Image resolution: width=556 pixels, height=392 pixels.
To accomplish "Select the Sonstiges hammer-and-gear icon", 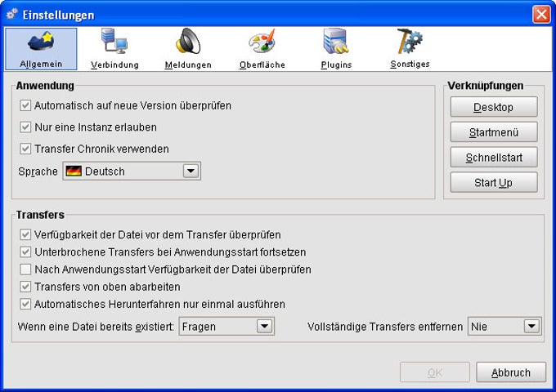I will [x=410, y=41].
